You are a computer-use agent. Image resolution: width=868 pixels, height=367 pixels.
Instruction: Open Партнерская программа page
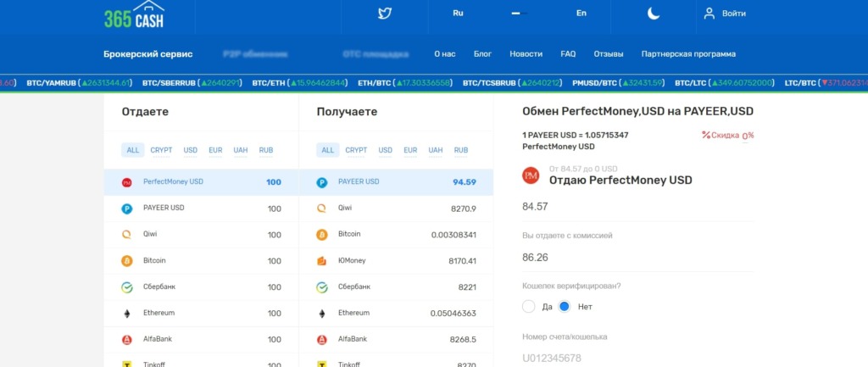[688, 54]
